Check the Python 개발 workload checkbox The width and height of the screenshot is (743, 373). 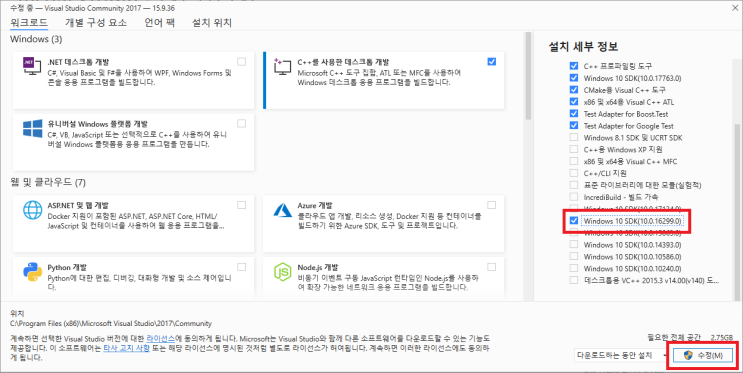[242, 267]
